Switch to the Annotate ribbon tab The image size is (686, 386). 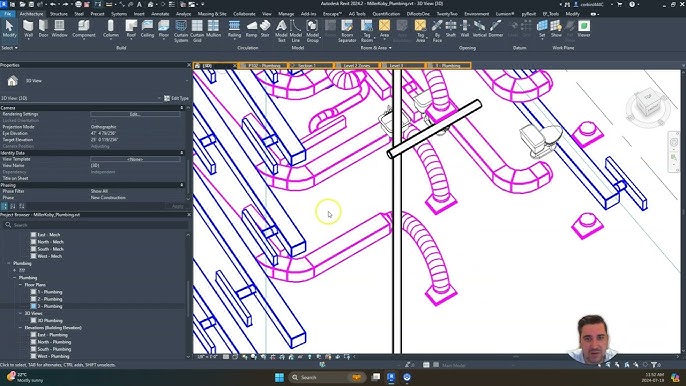click(x=160, y=14)
